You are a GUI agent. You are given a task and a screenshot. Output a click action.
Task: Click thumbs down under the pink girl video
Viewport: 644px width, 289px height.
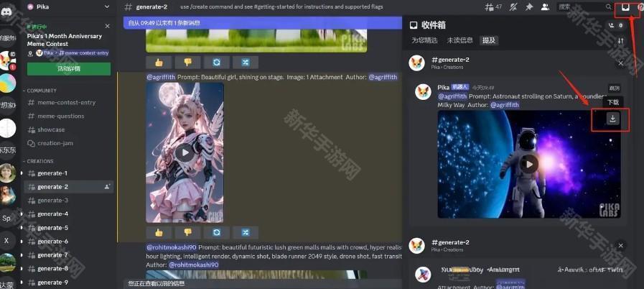[187, 232]
